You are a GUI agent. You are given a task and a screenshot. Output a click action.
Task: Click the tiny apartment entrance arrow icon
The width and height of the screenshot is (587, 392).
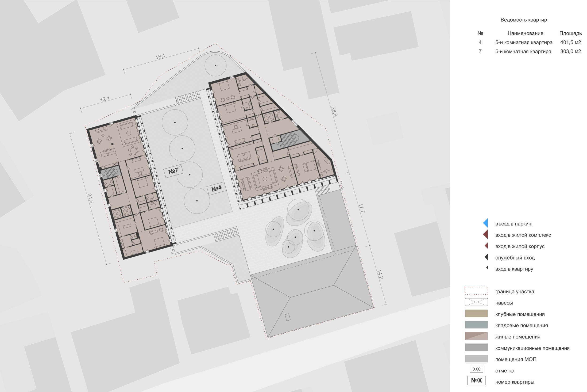487,267
